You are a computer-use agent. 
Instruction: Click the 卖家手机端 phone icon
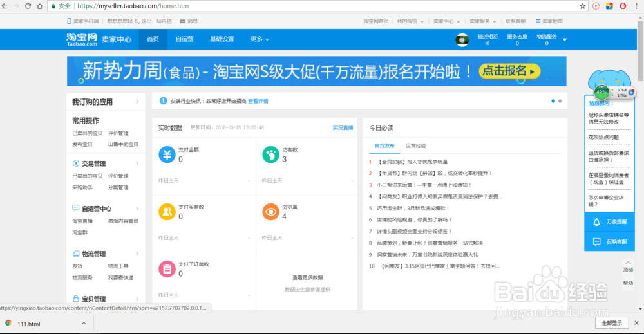tap(69, 21)
